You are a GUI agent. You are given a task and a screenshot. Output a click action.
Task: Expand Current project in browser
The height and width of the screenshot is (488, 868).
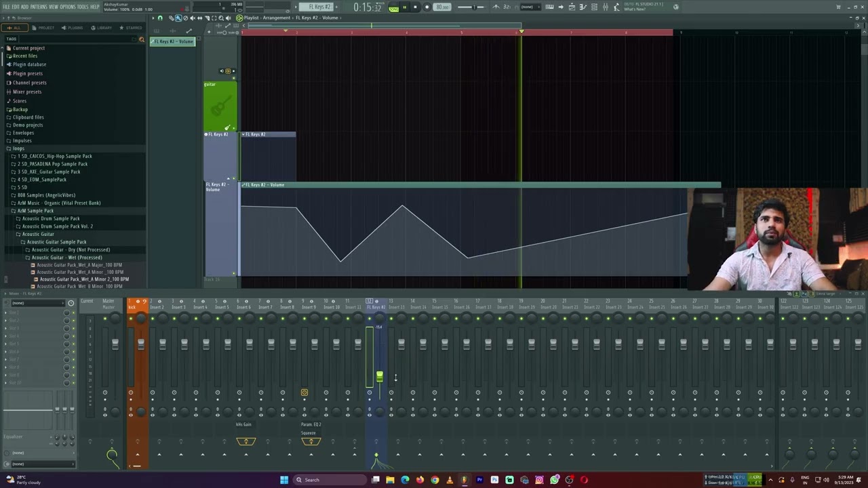tap(28, 48)
